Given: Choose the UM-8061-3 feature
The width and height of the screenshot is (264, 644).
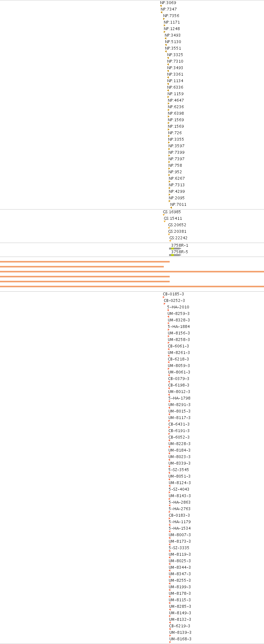Looking at the screenshot, I should [179, 372].
